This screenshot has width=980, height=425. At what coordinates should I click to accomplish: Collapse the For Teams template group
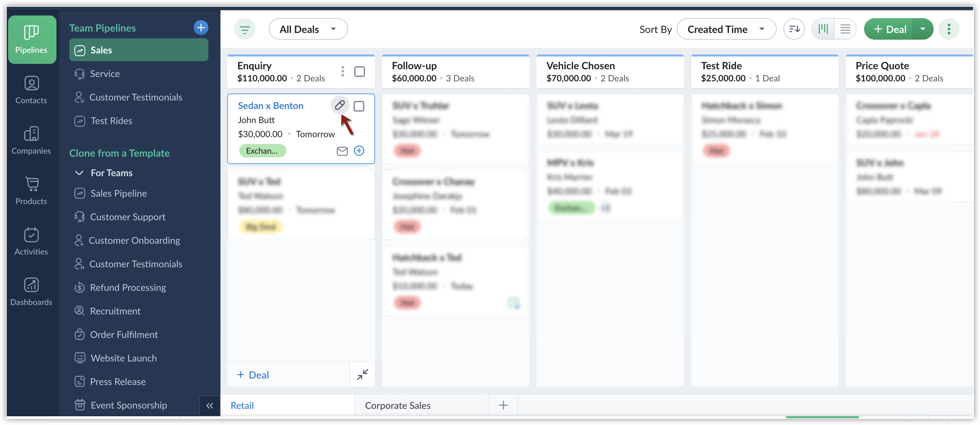79,173
